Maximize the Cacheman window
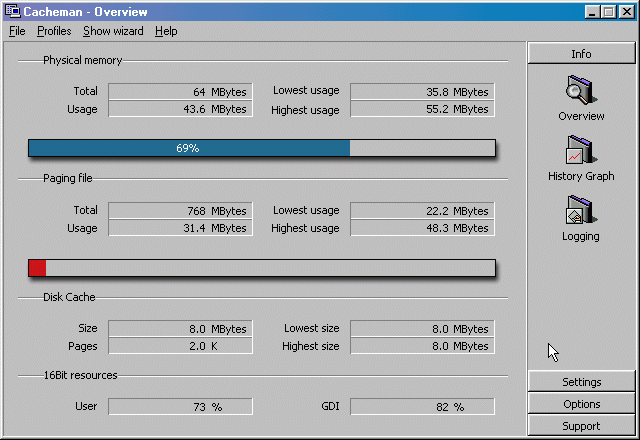The width and height of the screenshot is (640, 440). click(609, 12)
